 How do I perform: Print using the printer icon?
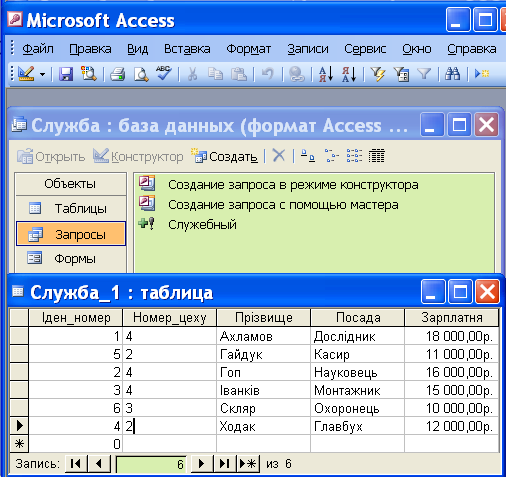(117, 74)
